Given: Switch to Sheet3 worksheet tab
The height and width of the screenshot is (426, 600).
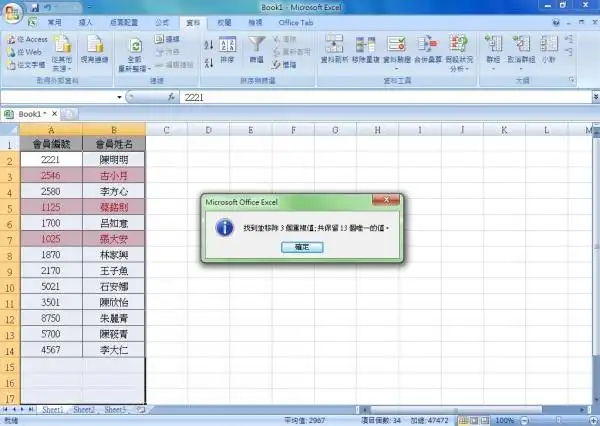Looking at the screenshot, I should point(115,410).
